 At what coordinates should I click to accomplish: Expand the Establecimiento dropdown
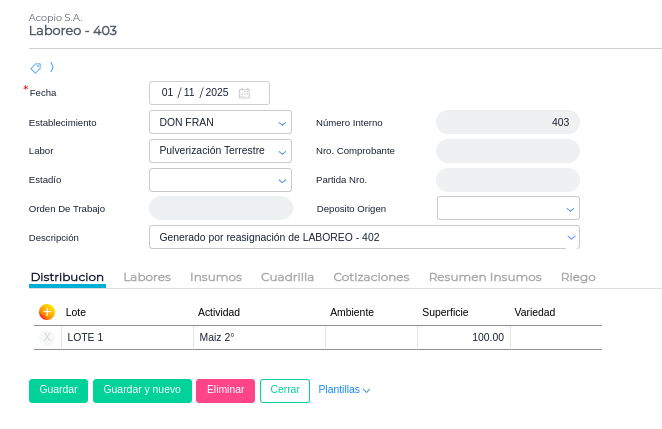282,123
